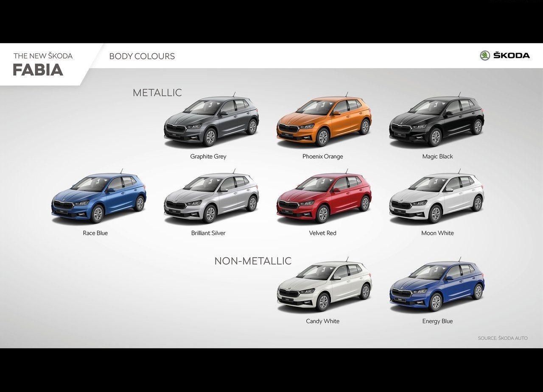Click the 'FABIA' model name

coord(38,70)
